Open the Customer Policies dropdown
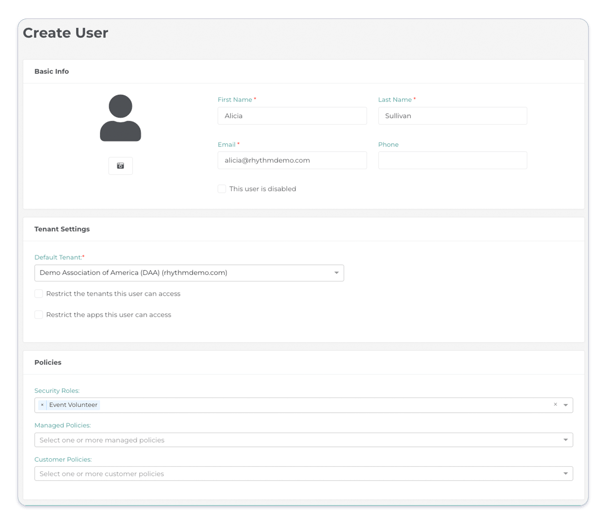This screenshot has width=603, height=531. (x=303, y=474)
